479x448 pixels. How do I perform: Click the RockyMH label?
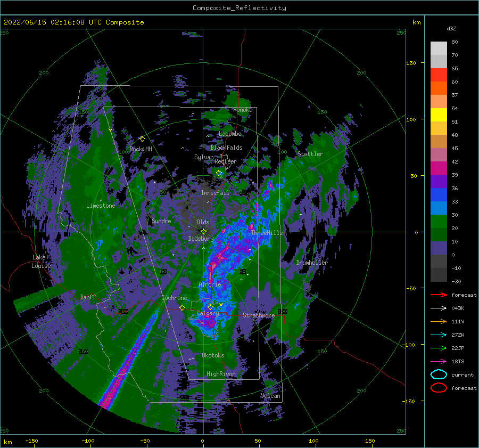141,149
